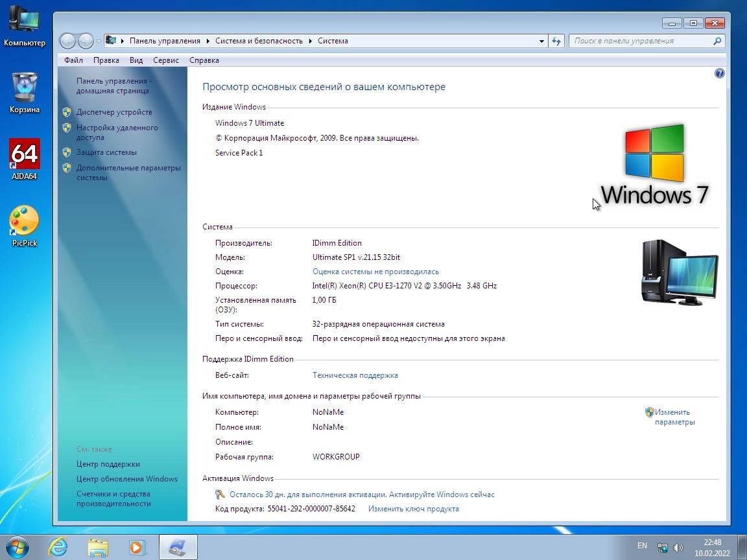Open the Вид menu
Screen dimensions: 747x560
pyautogui.click(x=136, y=60)
